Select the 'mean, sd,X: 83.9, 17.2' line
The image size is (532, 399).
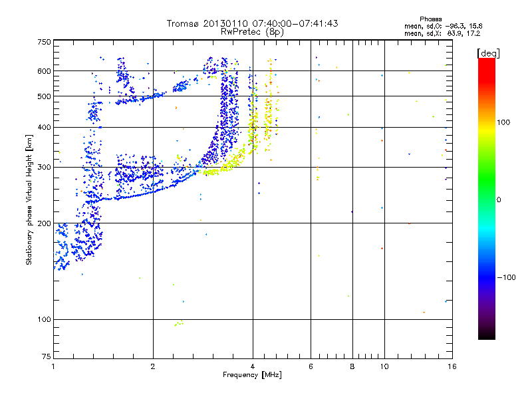[442, 33]
